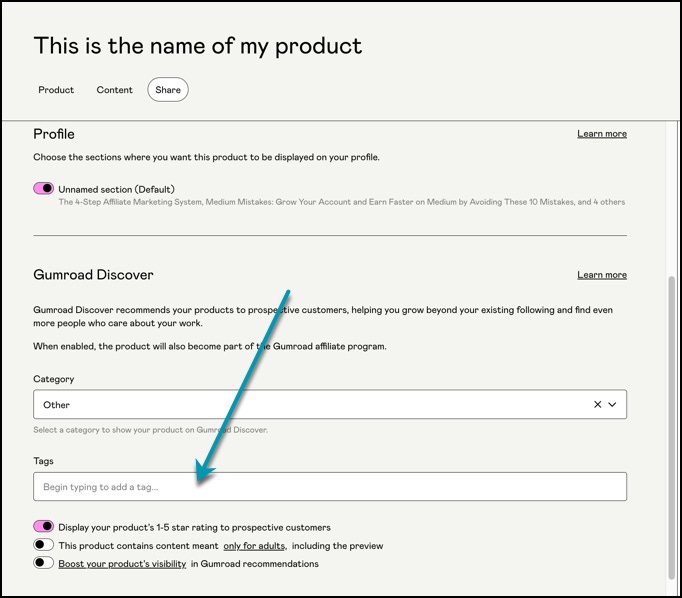Follow the 'Boost your product's visibility' link
This screenshot has width=682, height=598.
[122, 564]
